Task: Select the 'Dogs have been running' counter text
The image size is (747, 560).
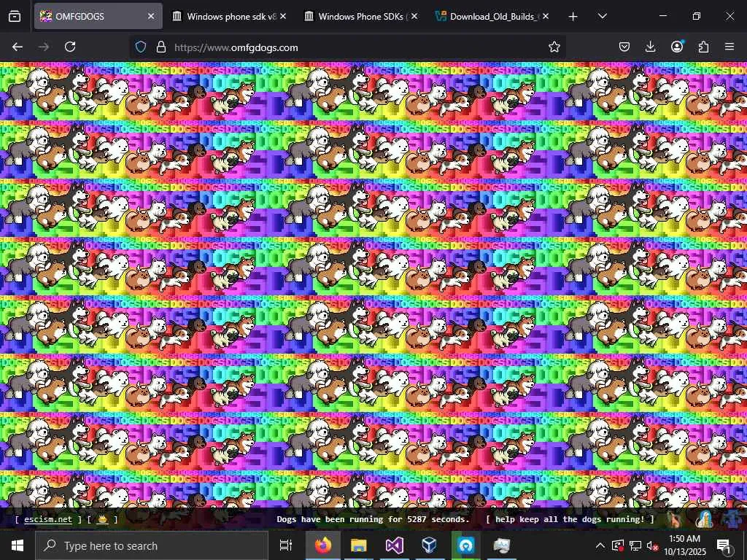Action: tap(373, 519)
